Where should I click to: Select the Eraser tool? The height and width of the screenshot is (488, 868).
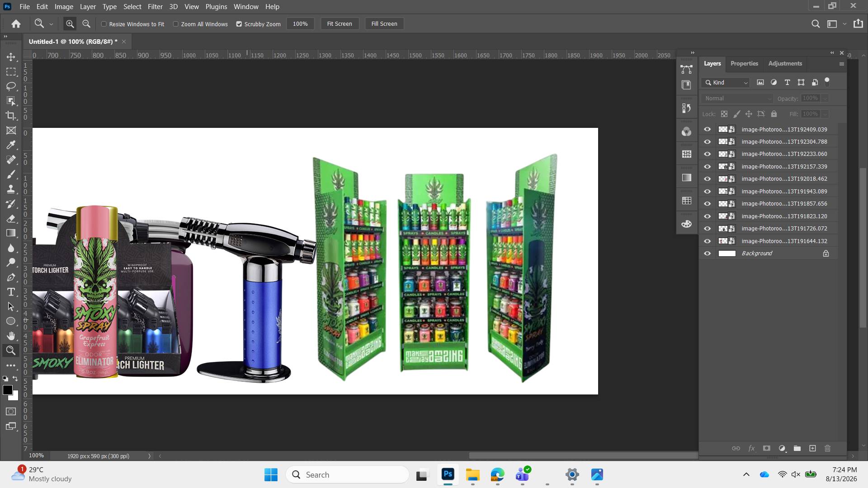click(x=11, y=218)
